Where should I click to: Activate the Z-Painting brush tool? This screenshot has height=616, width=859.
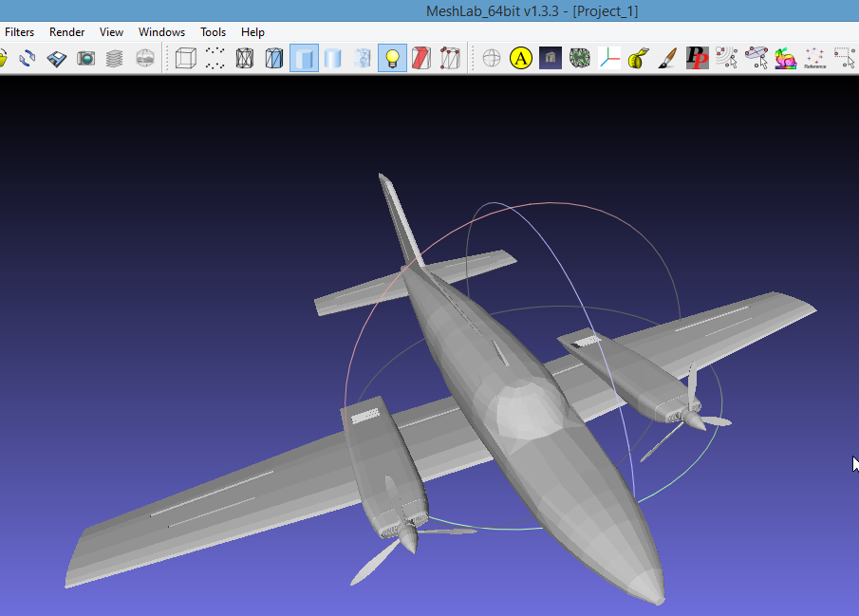667,58
